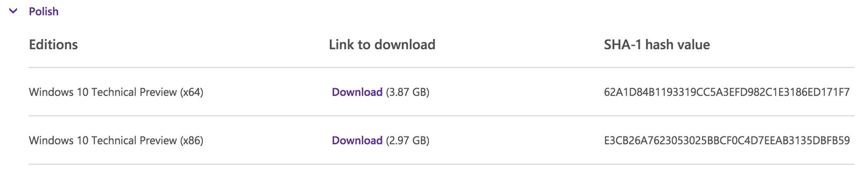Click the divider between x64 and x86 rows
Viewport: 868px width, 196px height.
click(x=442, y=116)
